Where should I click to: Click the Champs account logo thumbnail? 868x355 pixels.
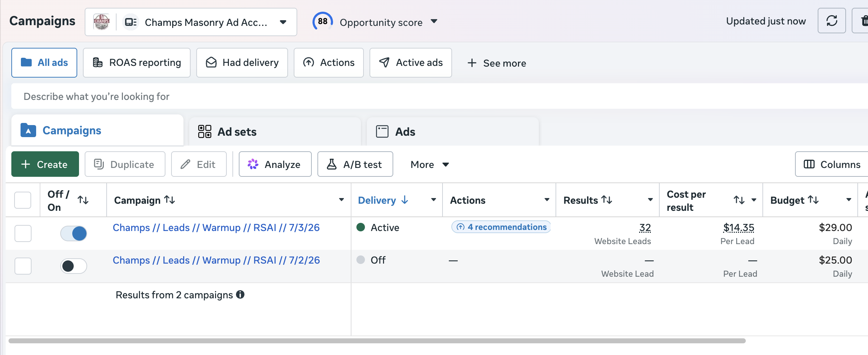coord(102,22)
